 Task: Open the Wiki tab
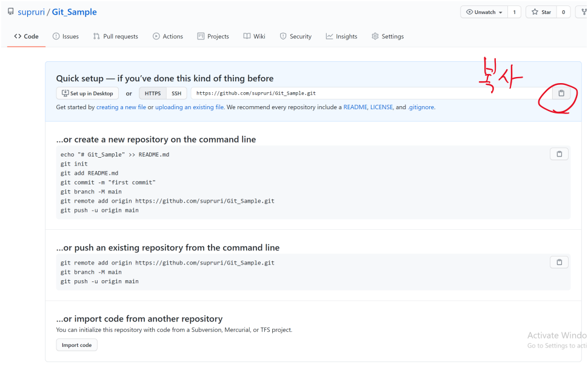point(254,36)
